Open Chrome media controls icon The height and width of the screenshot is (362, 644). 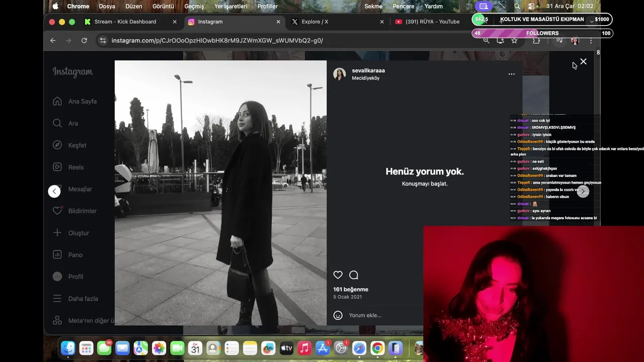pos(559,40)
